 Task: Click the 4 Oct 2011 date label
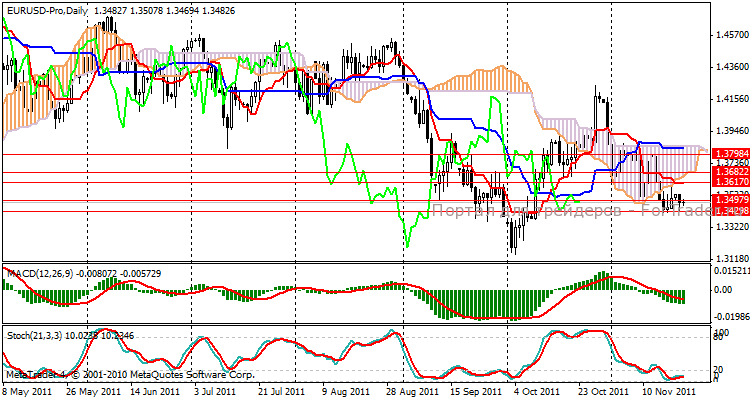[x=532, y=393]
